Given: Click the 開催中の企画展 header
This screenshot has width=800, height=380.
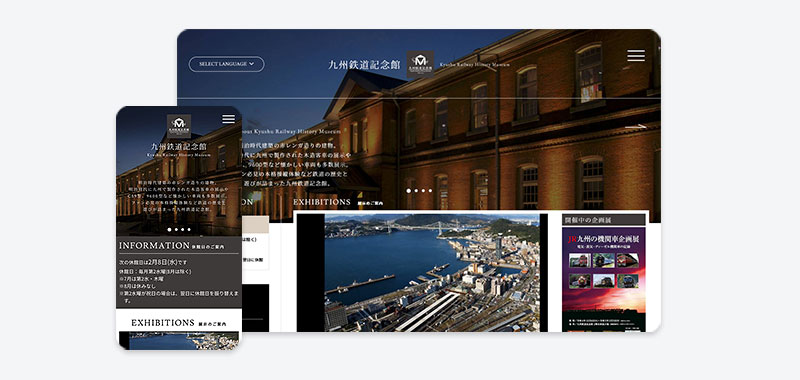Looking at the screenshot, I should (x=604, y=220).
